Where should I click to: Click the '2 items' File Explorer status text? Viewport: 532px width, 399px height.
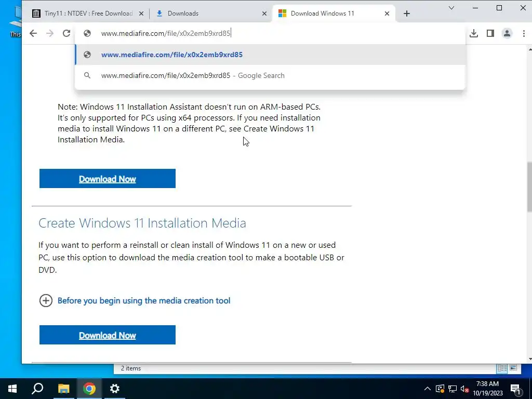pos(131,368)
